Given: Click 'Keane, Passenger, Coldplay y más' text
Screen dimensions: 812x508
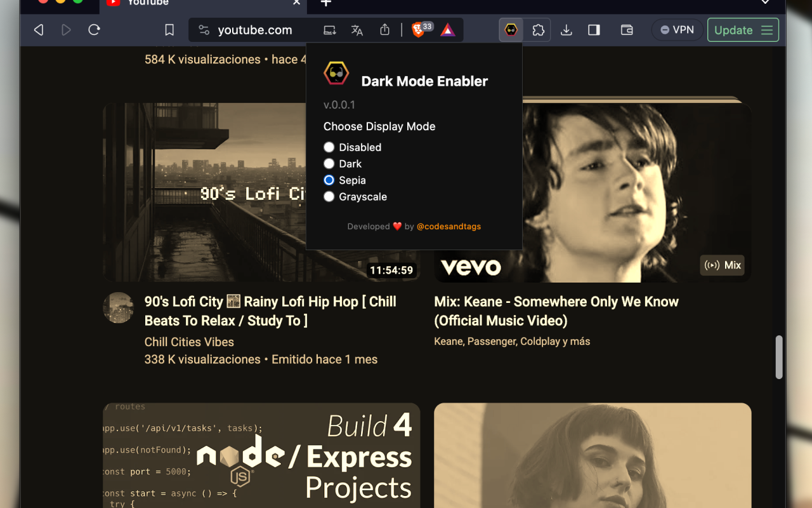Looking at the screenshot, I should coord(512,342).
